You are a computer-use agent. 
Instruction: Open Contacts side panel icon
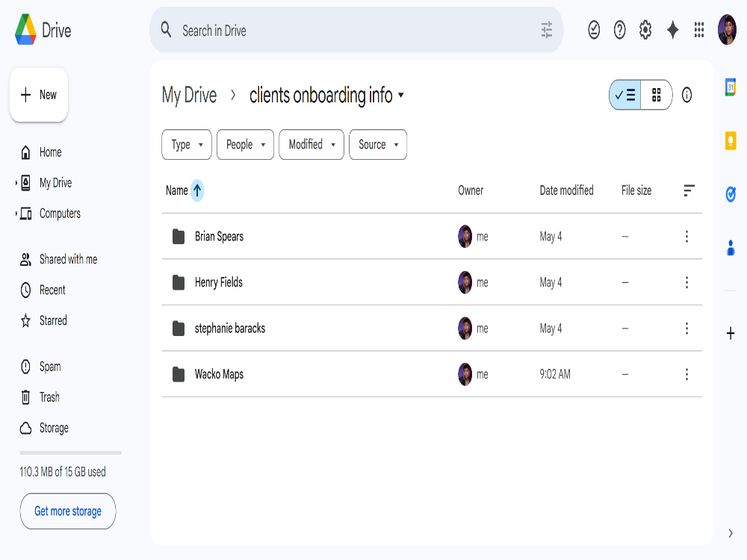point(731,248)
